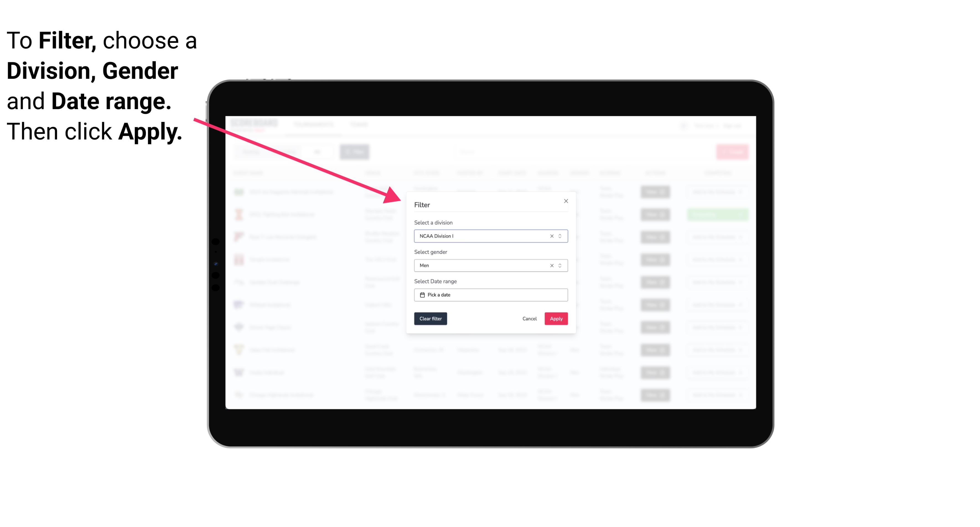Click the clear/X icon on Men gender
The height and width of the screenshot is (527, 980).
click(551, 265)
